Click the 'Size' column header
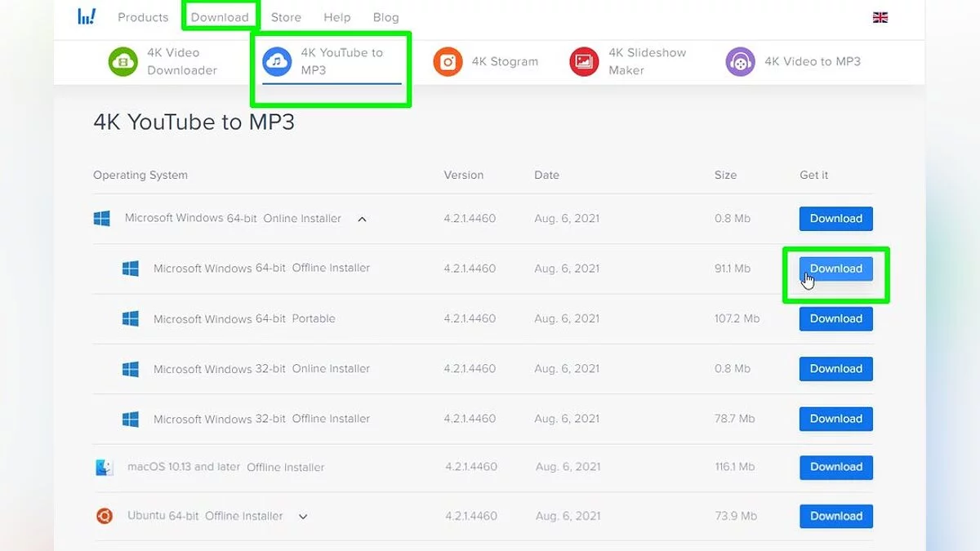 pyautogui.click(x=725, y=175)
